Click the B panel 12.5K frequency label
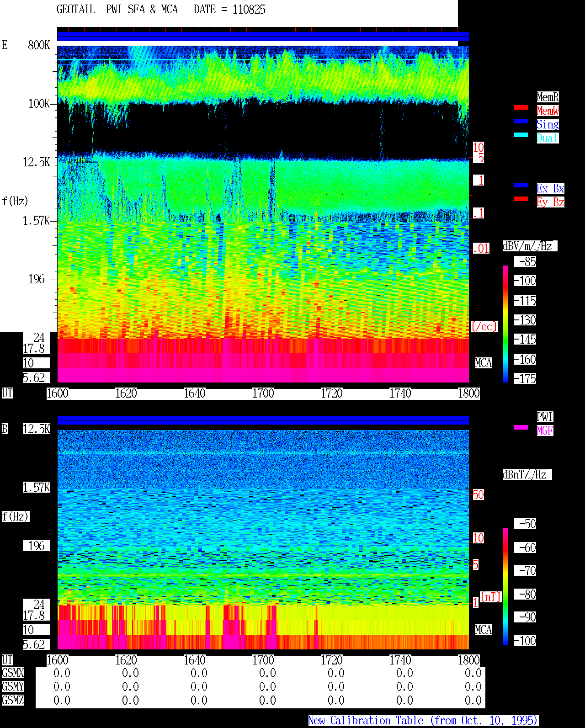585x728 pixels. [x=37, y=429]
